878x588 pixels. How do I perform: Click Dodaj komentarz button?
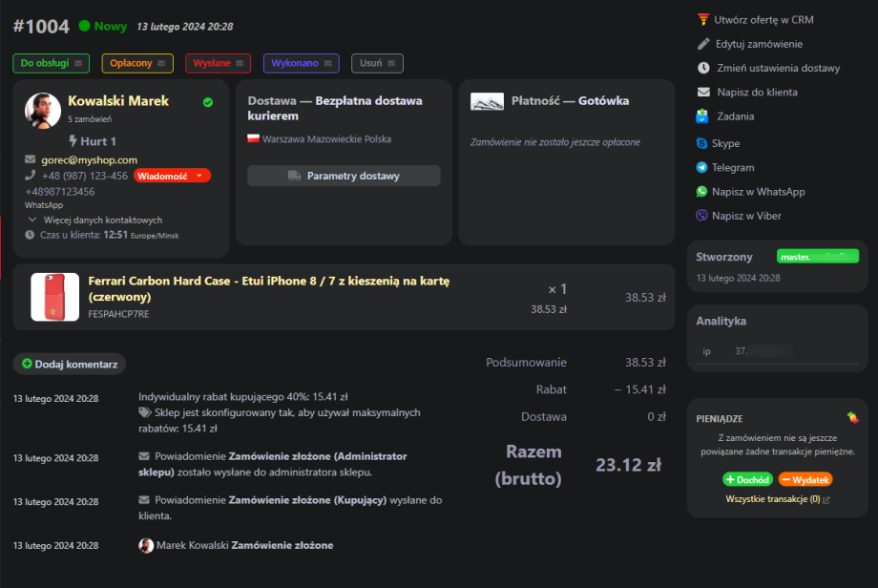(69, 364)
